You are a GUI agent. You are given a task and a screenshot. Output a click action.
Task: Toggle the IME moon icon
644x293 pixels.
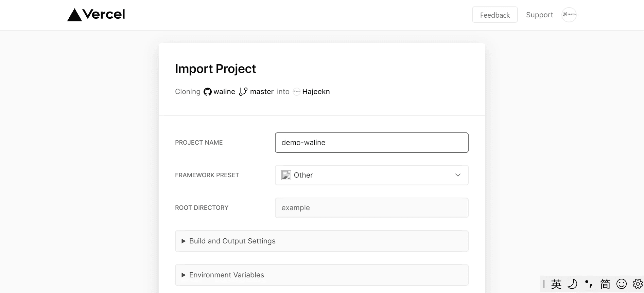pyautogui.click(x=572, y=284)
